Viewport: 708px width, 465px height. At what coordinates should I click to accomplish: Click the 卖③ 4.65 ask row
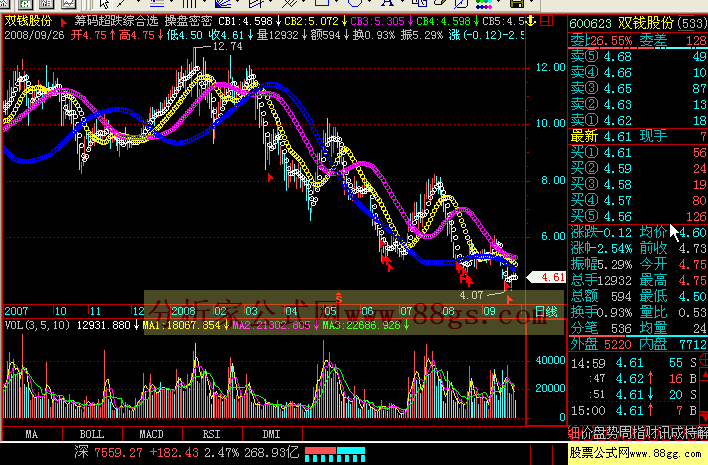[638, 88]
